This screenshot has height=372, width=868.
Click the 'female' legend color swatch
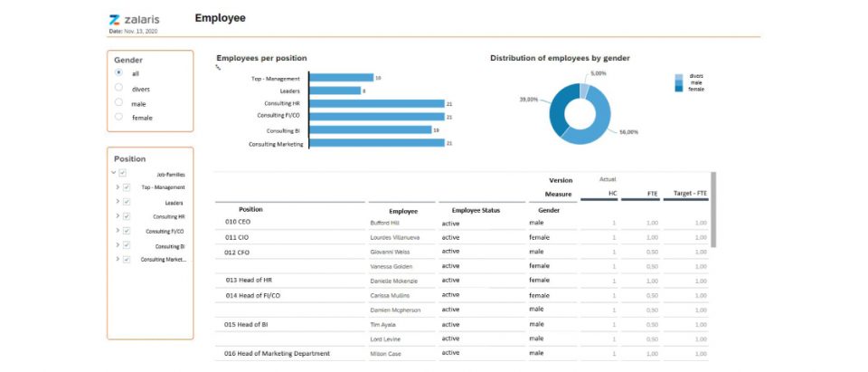pyautogui.click(x=679, y=89)
